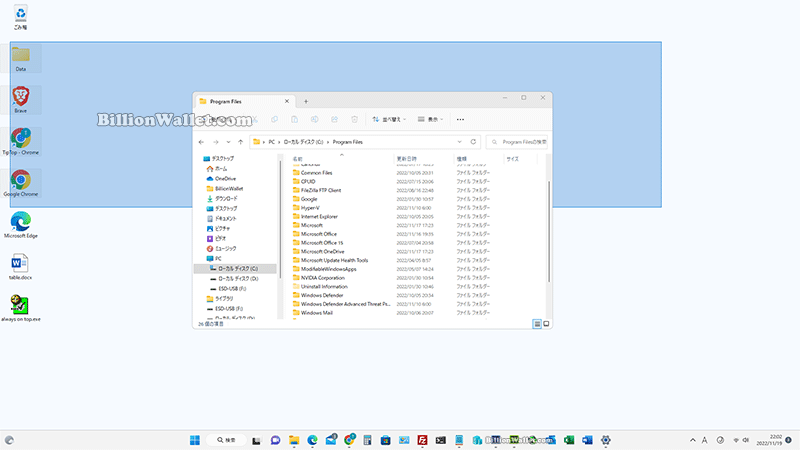800x450 pixels.
Task: Select the Hyper-V folder
Action: click(x=306, y=208)
